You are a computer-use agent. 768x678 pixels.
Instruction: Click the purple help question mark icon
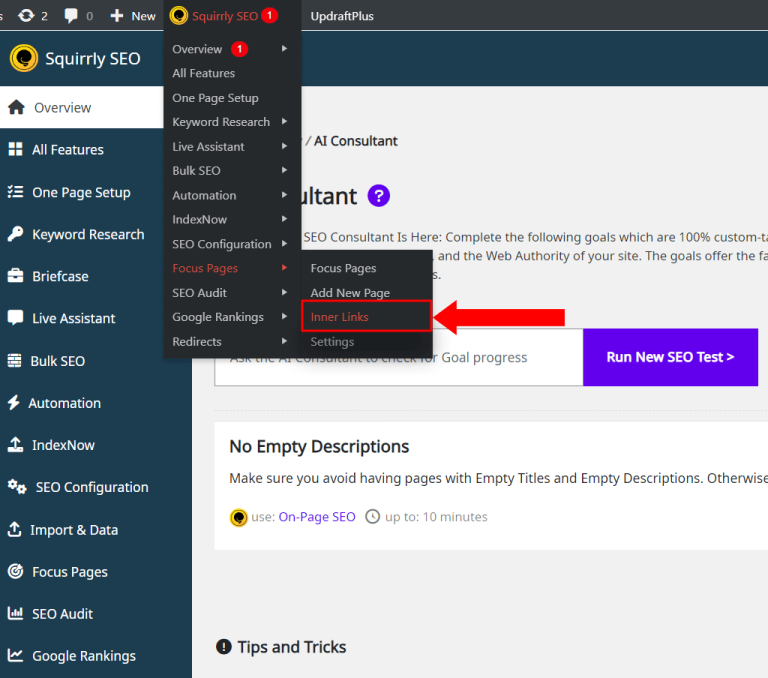[x=378, y=196]
